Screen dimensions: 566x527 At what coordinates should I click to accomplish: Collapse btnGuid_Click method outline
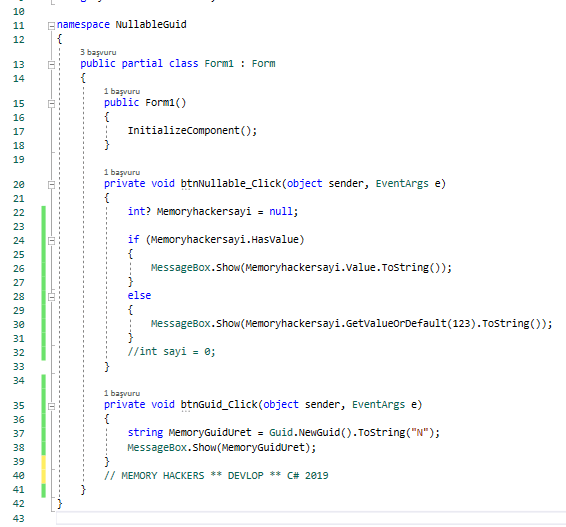coord(52,406)
